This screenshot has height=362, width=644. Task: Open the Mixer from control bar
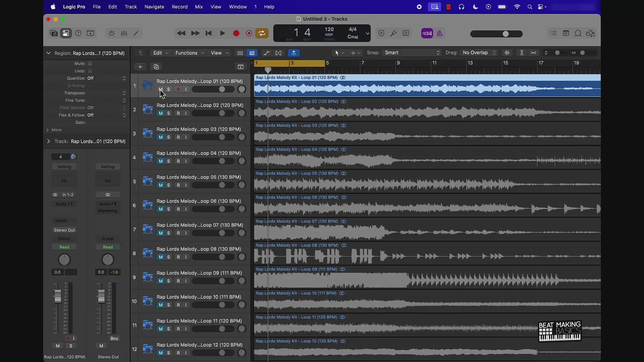tap(124, 33)
